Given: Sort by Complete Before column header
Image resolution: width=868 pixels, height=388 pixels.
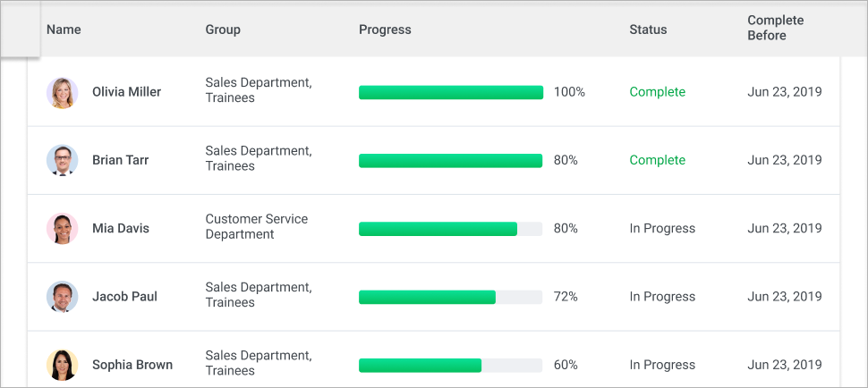Looking at the screenshot, I should tap(775, 28).
